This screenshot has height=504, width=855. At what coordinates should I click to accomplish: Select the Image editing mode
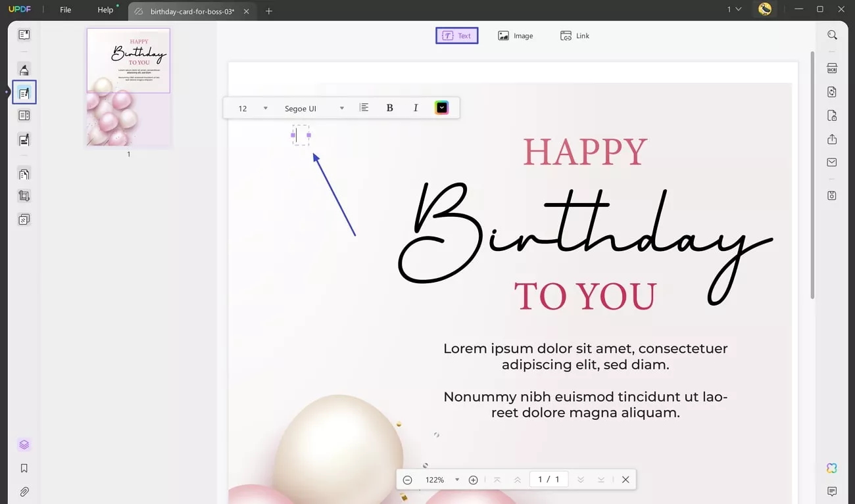[x=516, y=35]
